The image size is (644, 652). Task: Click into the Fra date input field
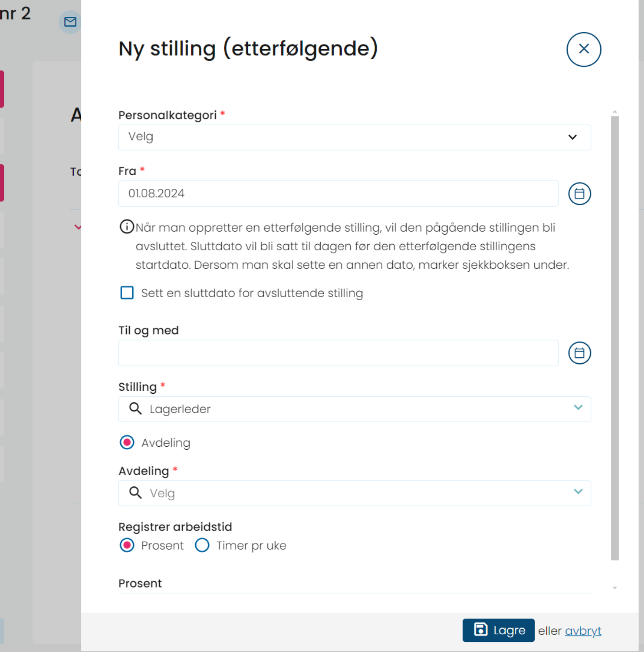(338, 194)
